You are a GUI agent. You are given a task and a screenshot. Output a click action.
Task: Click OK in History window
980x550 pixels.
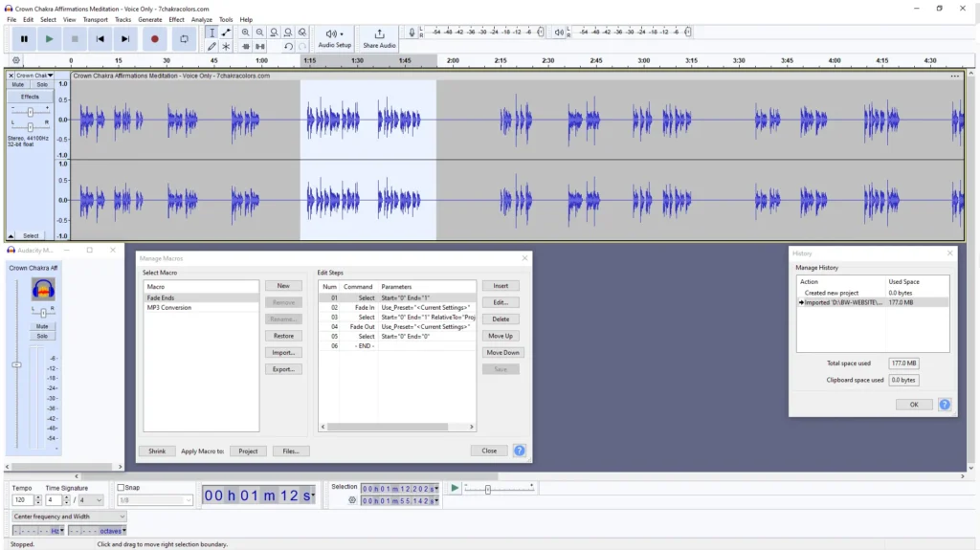coord(914,405)
